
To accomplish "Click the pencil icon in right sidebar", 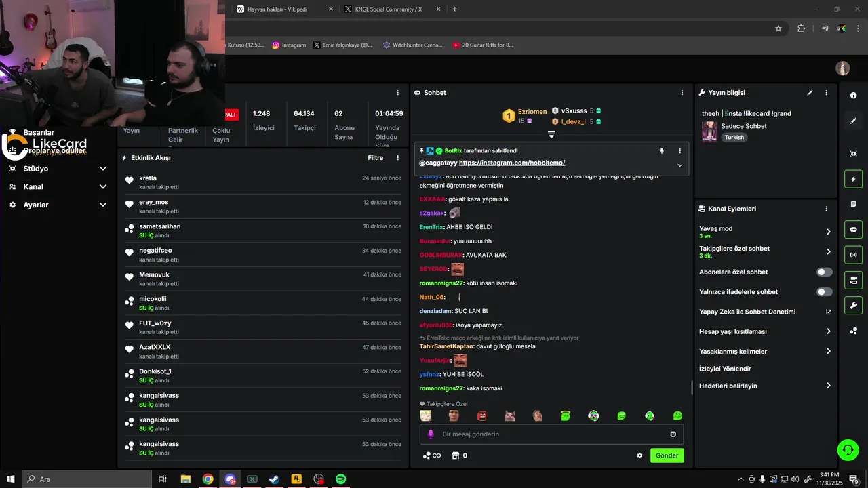I will pyautogui.click(x=853, y=121).
